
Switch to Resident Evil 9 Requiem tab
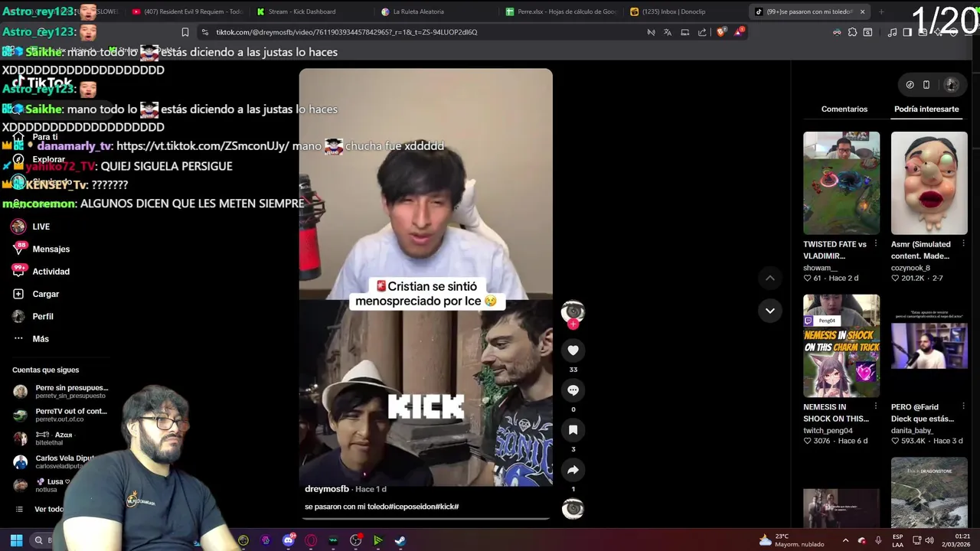point(187,11)
